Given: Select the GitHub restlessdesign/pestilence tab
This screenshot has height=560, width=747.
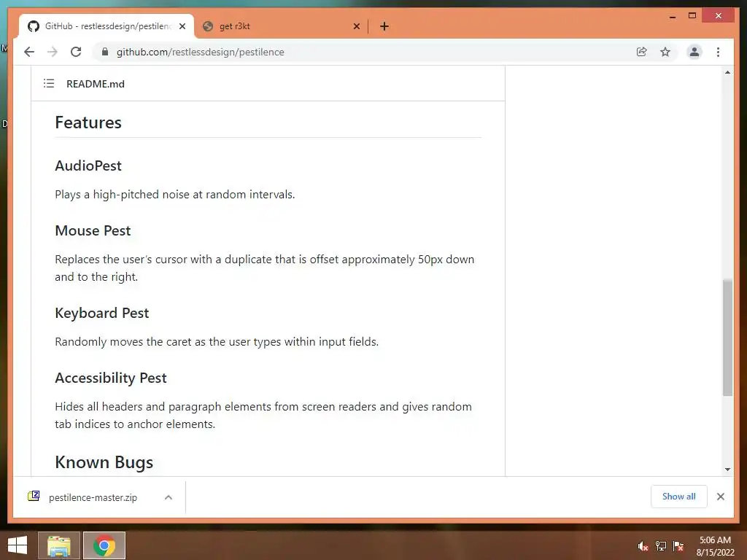Looking at the screenshot, I should 106,27.
